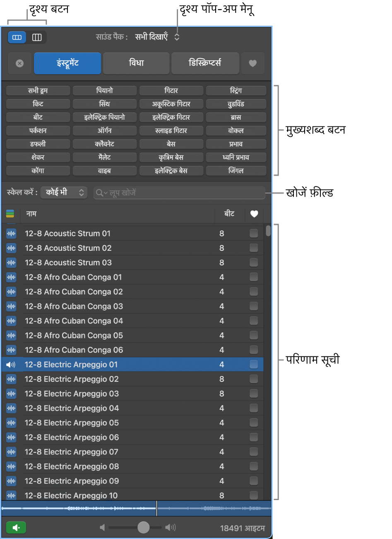Click results list vertical scrollbar

(x=268, y=231)
